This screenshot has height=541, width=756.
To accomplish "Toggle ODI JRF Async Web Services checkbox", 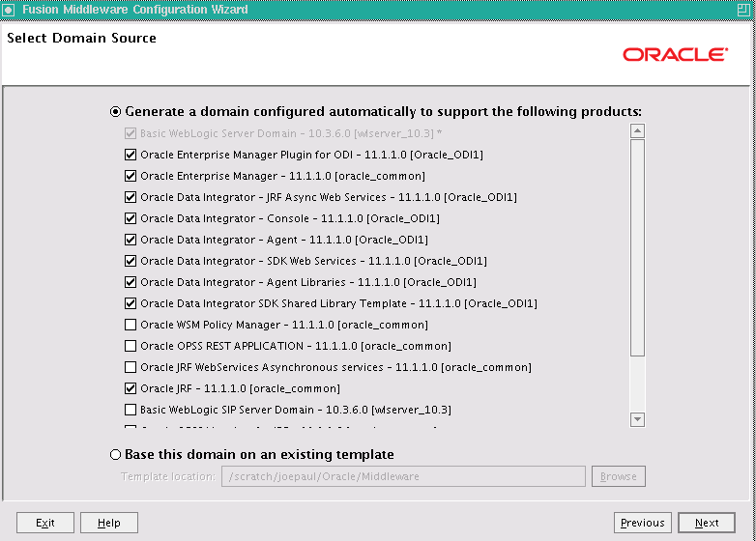I will [x=131, y=197].
